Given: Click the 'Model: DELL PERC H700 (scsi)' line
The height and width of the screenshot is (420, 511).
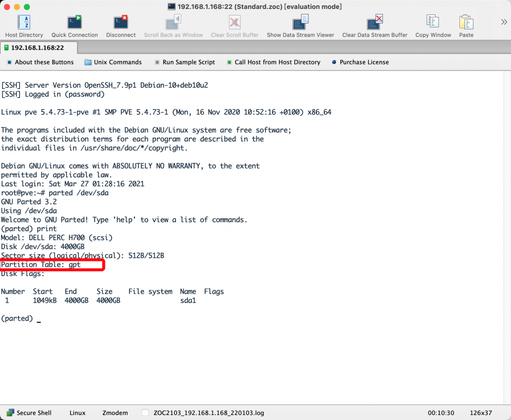Looking at the screenshot, I should pyautogui.click(x=57, y=238).
